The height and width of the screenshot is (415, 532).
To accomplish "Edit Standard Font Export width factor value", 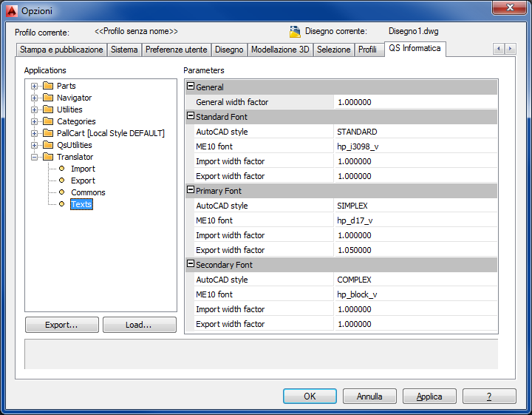I will point(415,176).
